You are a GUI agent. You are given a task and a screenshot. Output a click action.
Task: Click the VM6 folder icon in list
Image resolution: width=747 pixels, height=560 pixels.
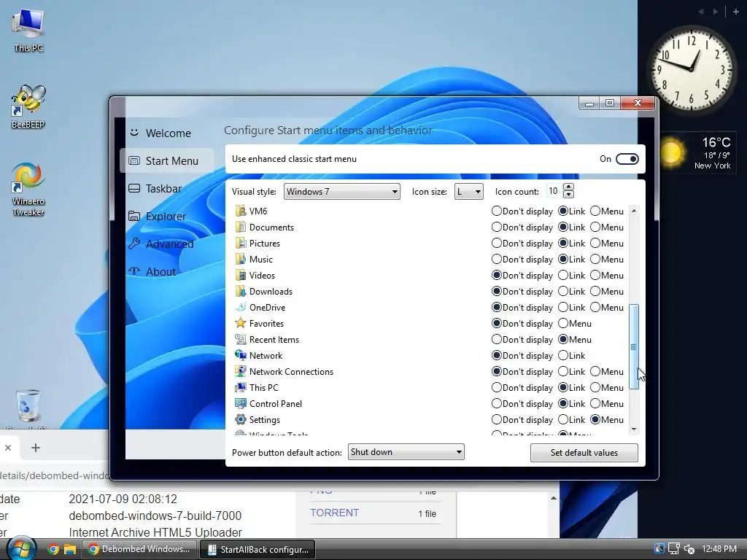tap(241, 211)
